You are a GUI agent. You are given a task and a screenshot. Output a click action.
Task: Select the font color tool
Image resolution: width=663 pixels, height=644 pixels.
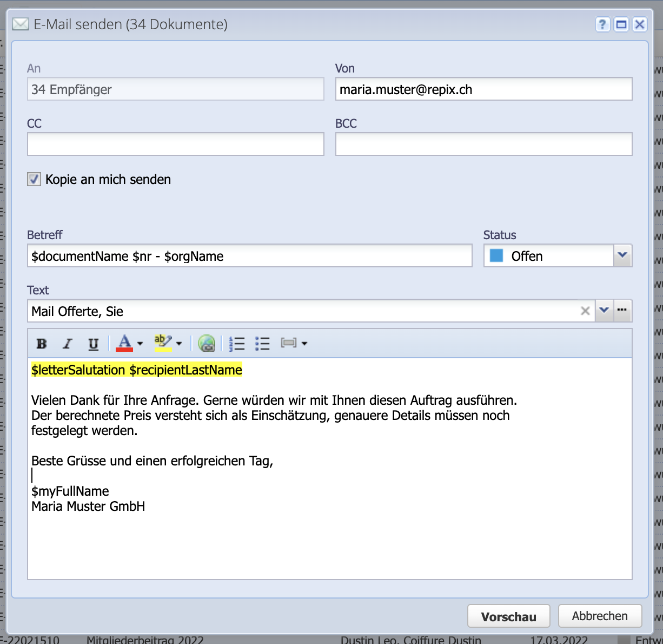coord(124,343)
